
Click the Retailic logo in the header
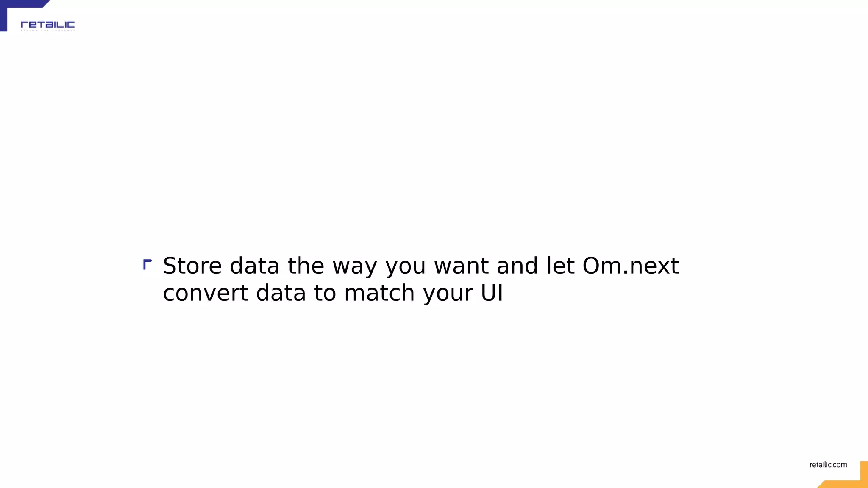(x=48, y=25)
